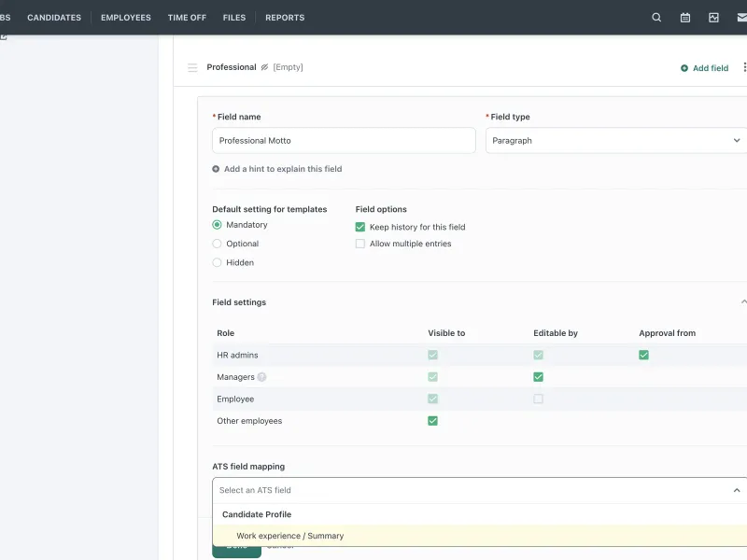
Task: Open the Time Off menu
Action: (187, 18)
